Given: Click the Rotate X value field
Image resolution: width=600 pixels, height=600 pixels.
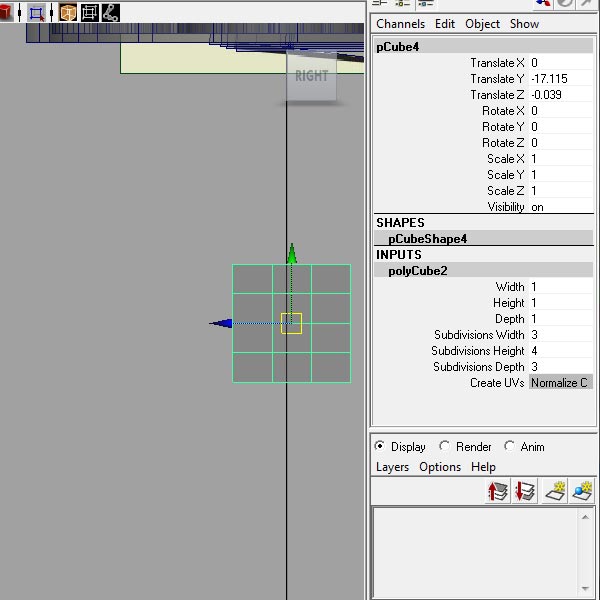Looking at the screenshot, I should click(x=561, y=111).
